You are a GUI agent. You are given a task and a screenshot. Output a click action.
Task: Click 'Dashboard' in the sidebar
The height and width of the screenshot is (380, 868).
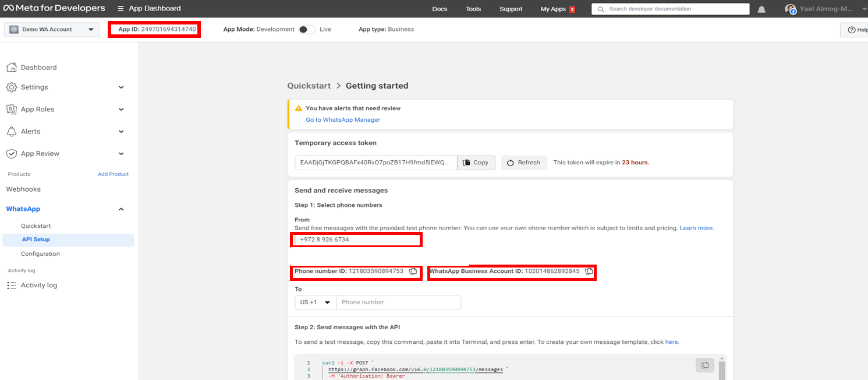(x=38, y=68)
